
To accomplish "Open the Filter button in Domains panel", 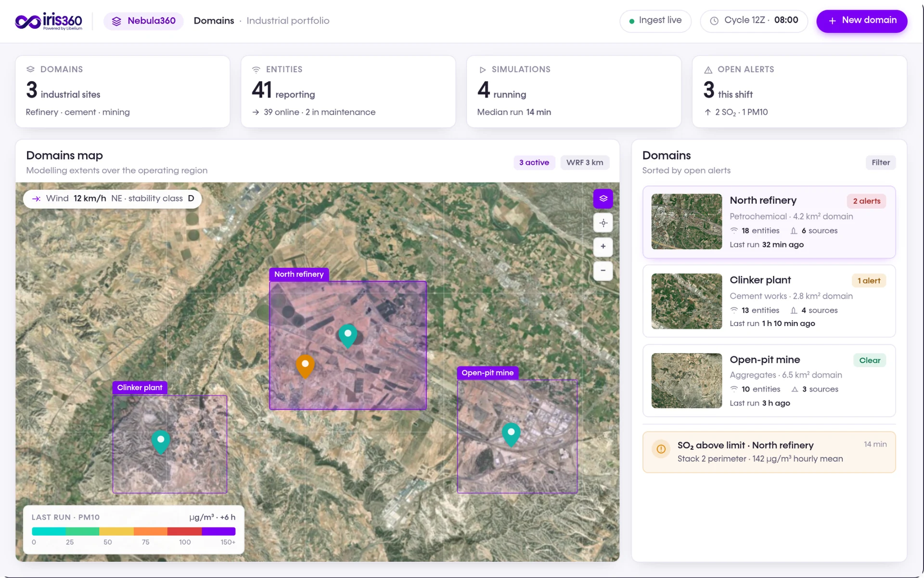I will [880, 163].
